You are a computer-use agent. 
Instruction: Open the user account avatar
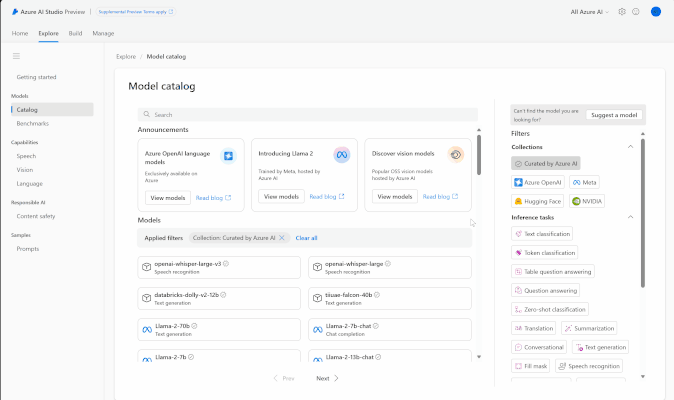point(656,12)
